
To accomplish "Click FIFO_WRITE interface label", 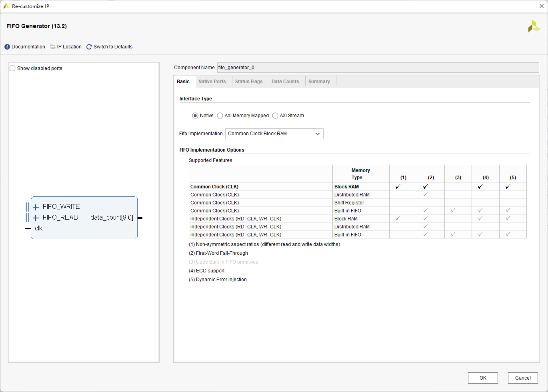I will (61, 207).
